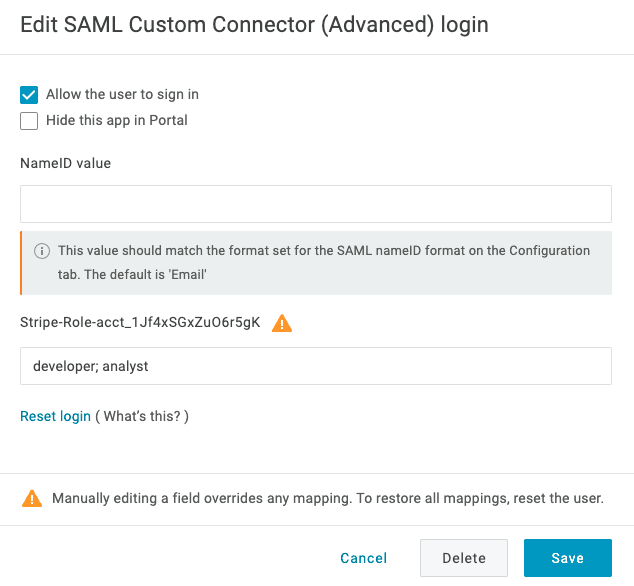Cancel editing the SAML login
634x586 pixels.
click(x=363, y=558)
